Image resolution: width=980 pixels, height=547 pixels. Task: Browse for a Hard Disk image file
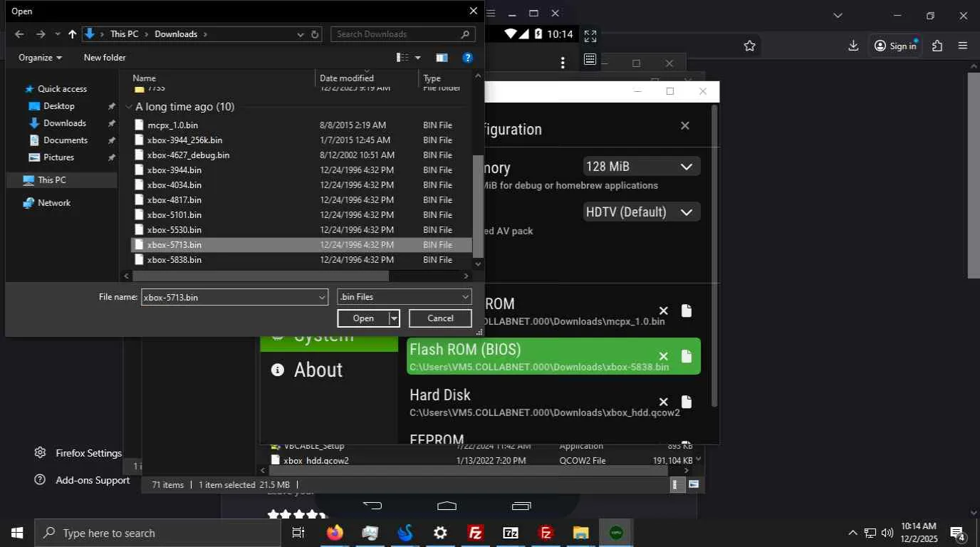686,402
